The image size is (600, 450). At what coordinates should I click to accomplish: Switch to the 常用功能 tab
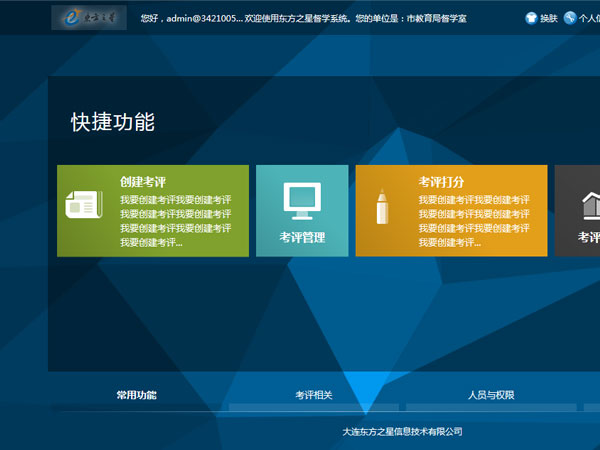click(x=136, y=395)
